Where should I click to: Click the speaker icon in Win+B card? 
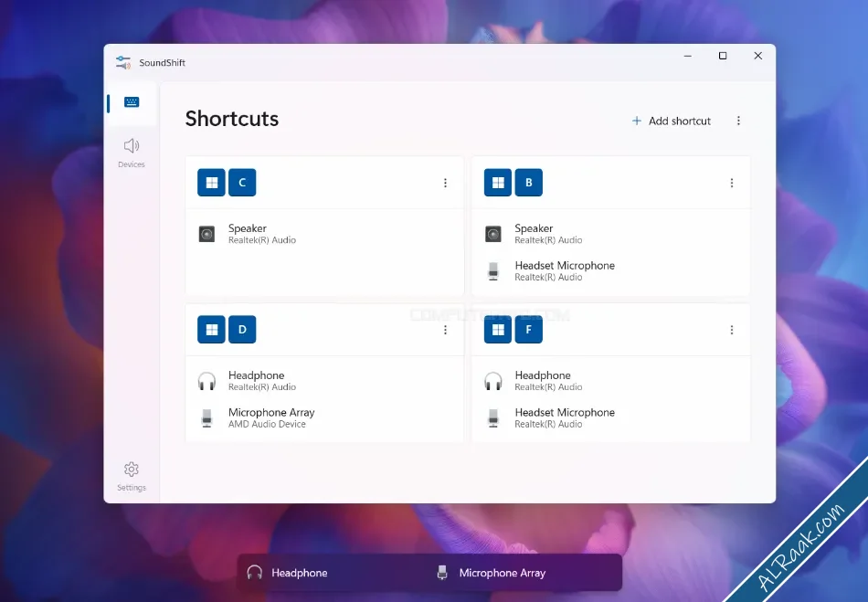coord(493,234)
